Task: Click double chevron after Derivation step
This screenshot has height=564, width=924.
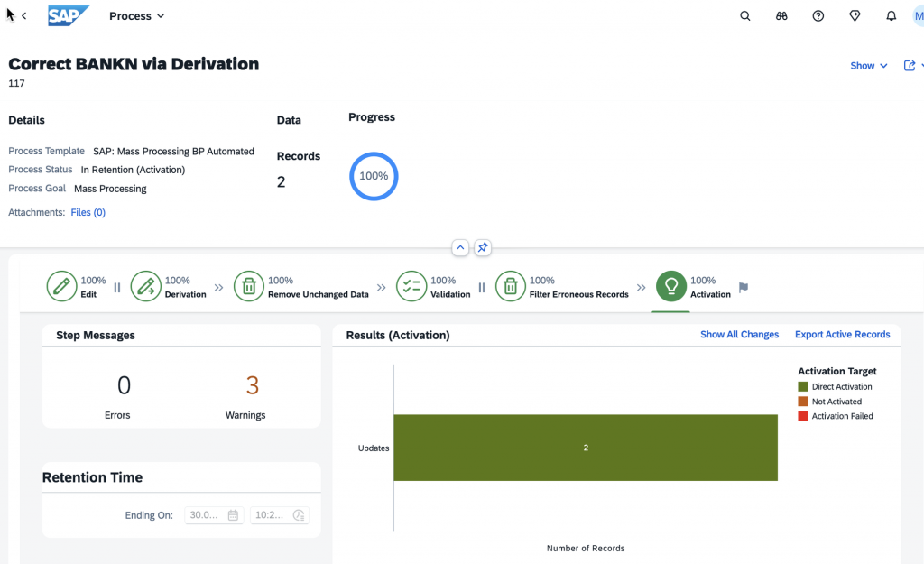Action: click(219, 288)
